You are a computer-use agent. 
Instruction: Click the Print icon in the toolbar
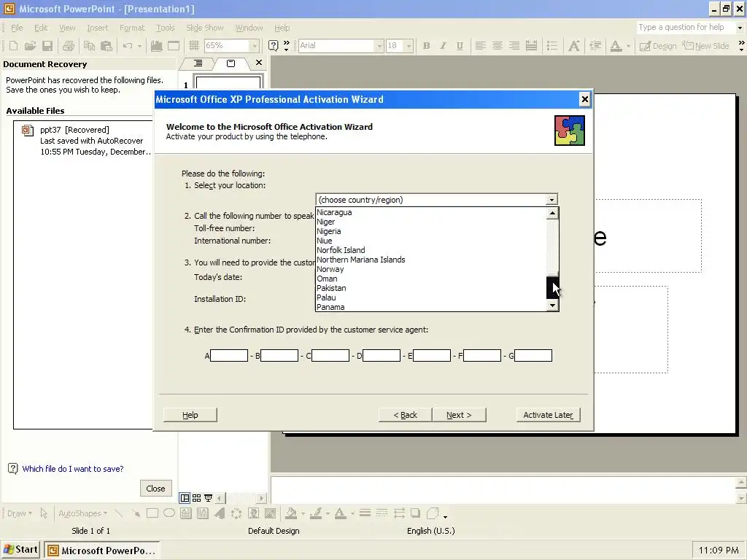coord(69,46)
